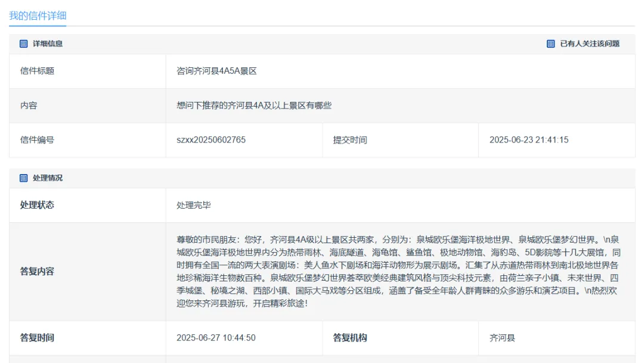Select the text 想问下推荐的齐河县4A及以上景区有哪些
The width and height of the screenshot is (644, 363).
[x=254, y=106]
